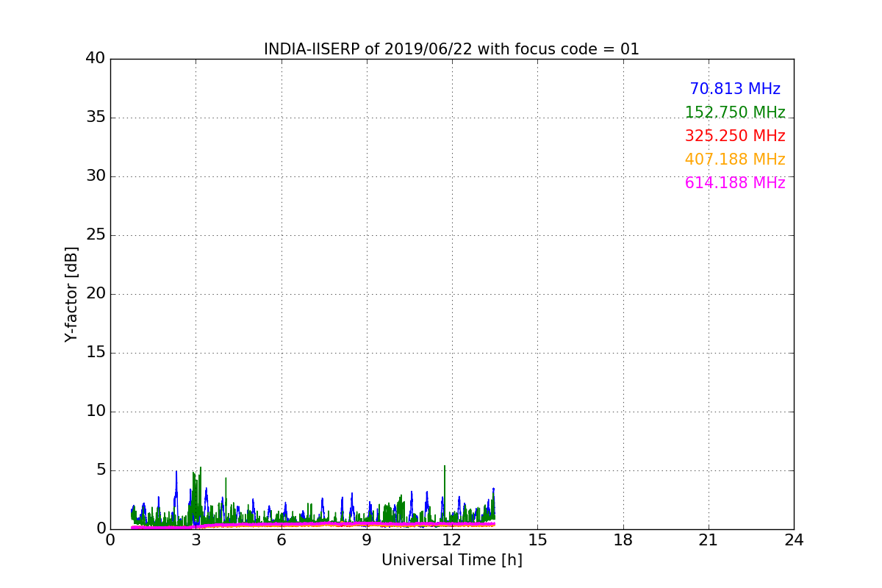Image resolution: width=882 pixels, height=588 pixels.
Task: Select the 407.188 MHz legend label
Action: [735, 159]
